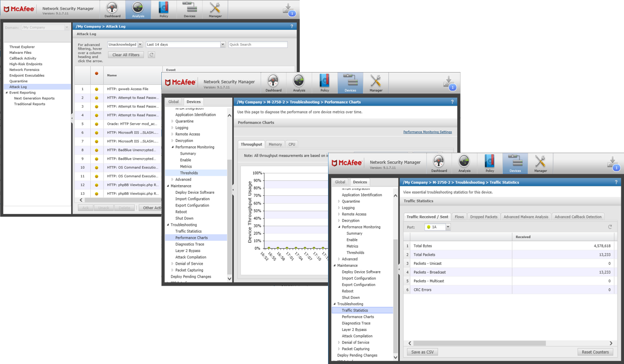Click the red severity column header icon
This screenshot has width=624, height=364.
point(96,74)
